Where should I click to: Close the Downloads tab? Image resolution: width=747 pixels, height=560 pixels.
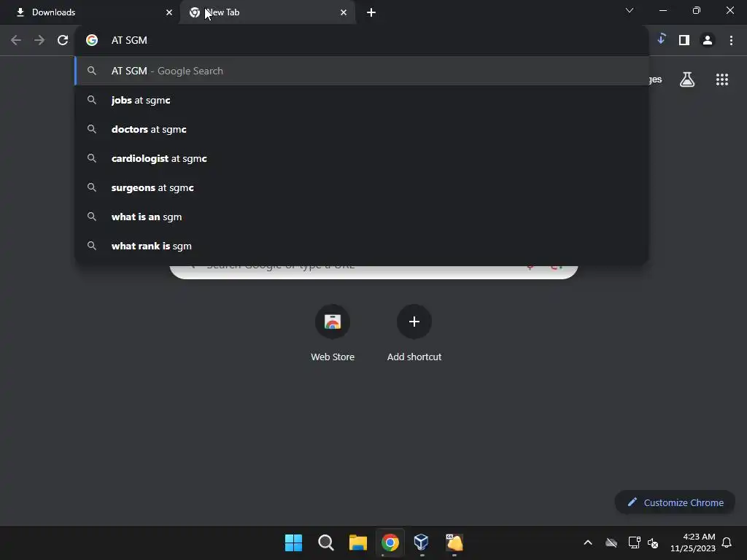pos(169,12)
